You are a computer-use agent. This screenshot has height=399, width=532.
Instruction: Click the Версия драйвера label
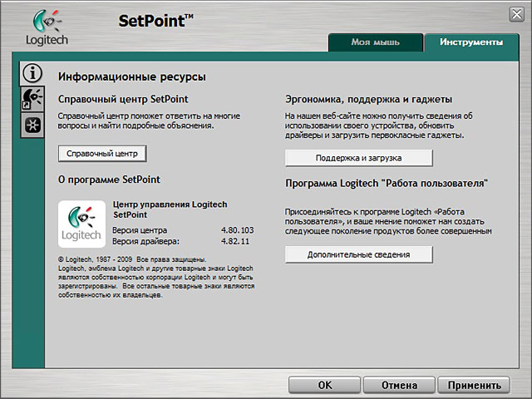(x=146, y=241)
